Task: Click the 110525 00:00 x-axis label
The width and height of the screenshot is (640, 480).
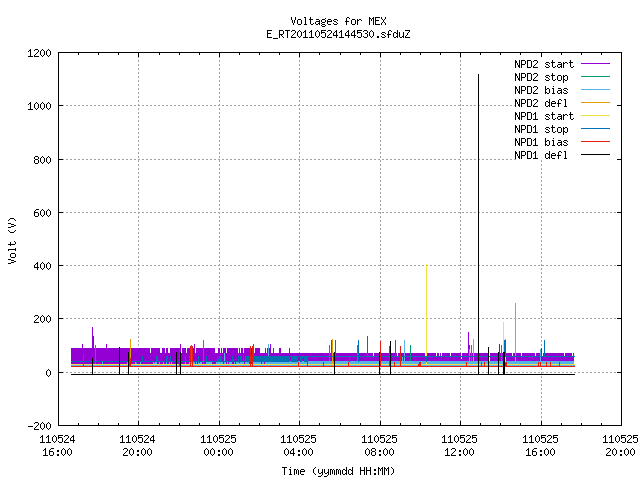Action: coord(218,446)
